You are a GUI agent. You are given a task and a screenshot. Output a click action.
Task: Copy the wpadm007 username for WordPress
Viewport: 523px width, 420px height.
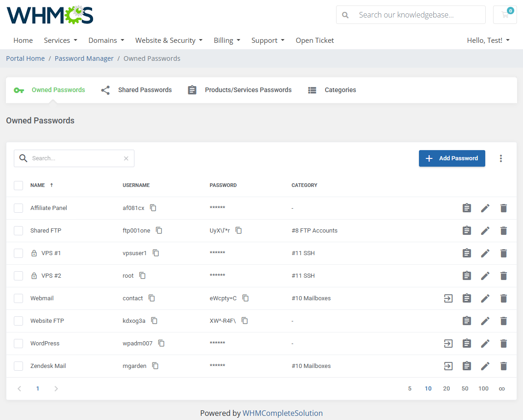162,344
